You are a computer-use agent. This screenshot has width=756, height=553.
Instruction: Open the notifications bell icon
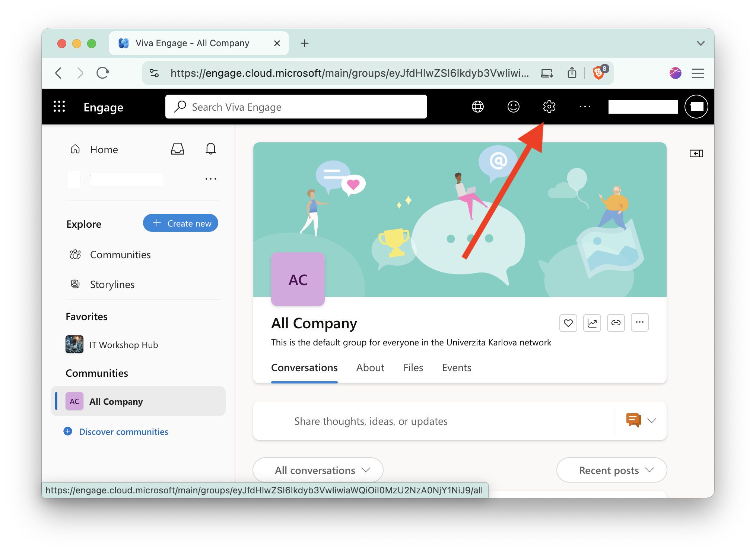(x=210, y=149)
